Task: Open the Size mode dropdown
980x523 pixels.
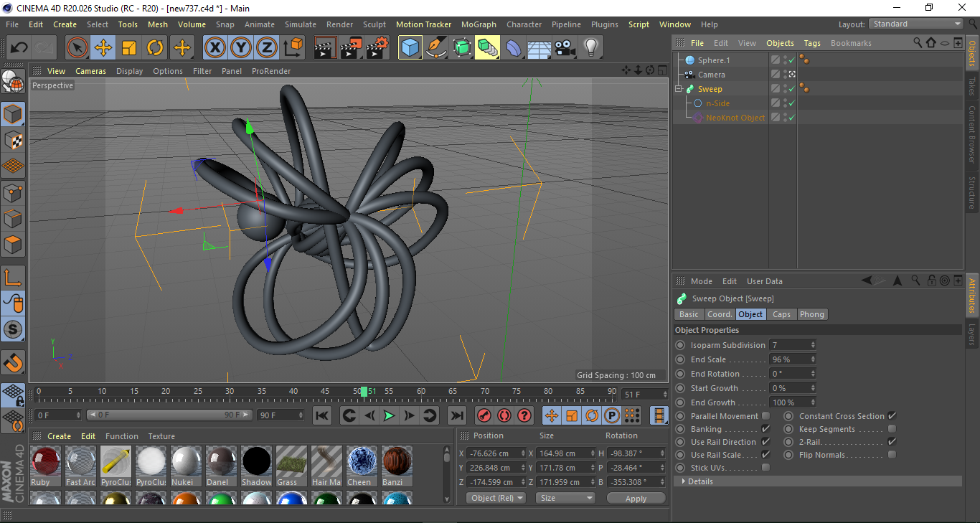Action: point(565,498)
